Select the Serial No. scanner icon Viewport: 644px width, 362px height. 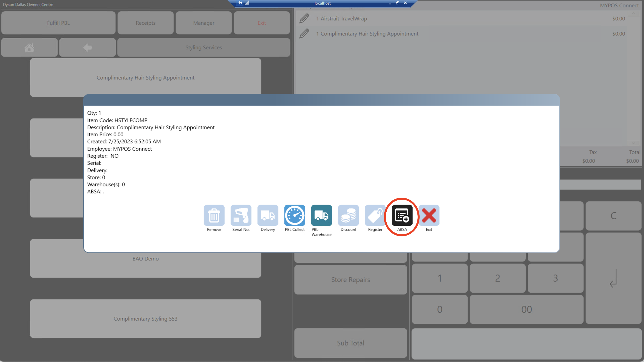[241, 215]
